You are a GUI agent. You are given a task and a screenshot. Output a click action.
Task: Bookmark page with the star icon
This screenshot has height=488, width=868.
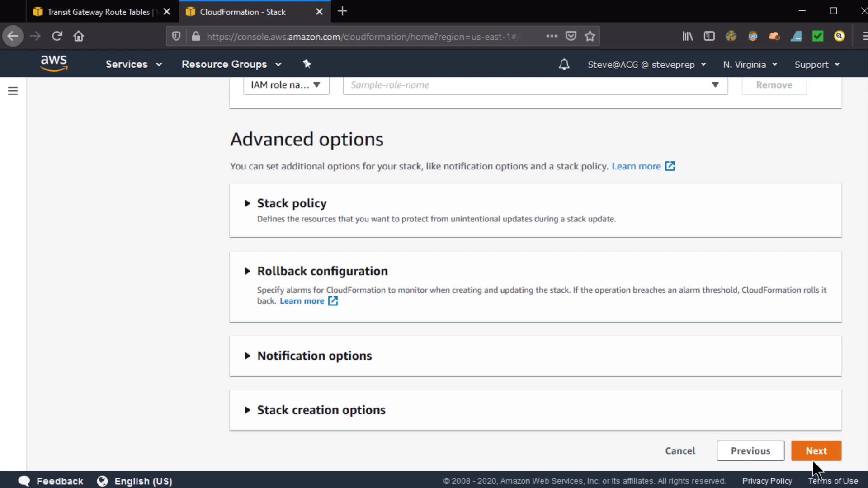(x=590, y=36)
